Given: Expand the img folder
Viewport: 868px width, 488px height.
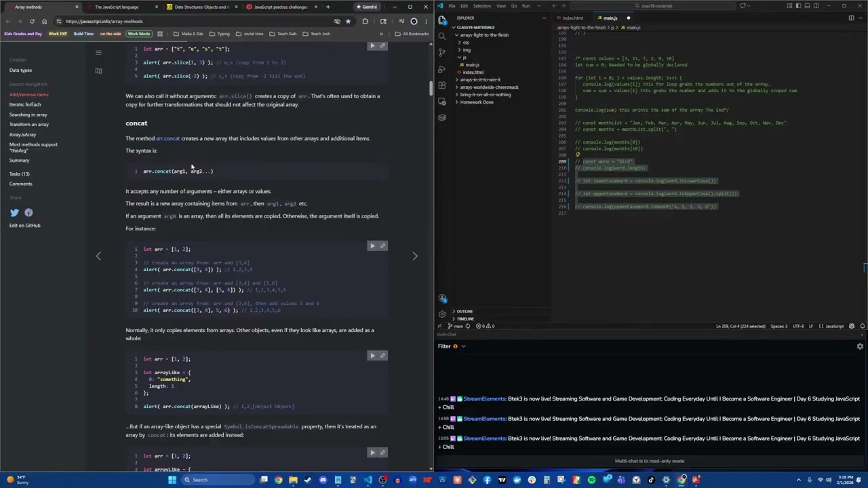Looking at the screenshot, I should pyautogui.click(x=466, y=49).
